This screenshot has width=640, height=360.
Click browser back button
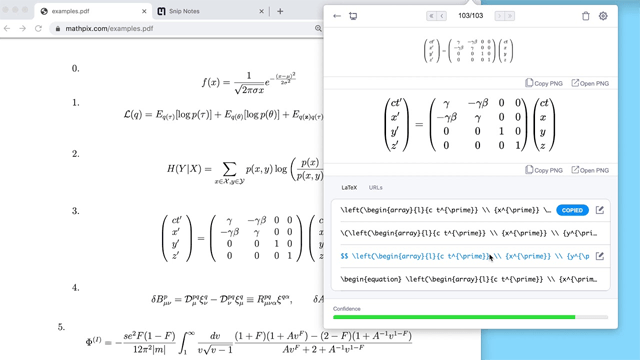[x=7, y=29]
